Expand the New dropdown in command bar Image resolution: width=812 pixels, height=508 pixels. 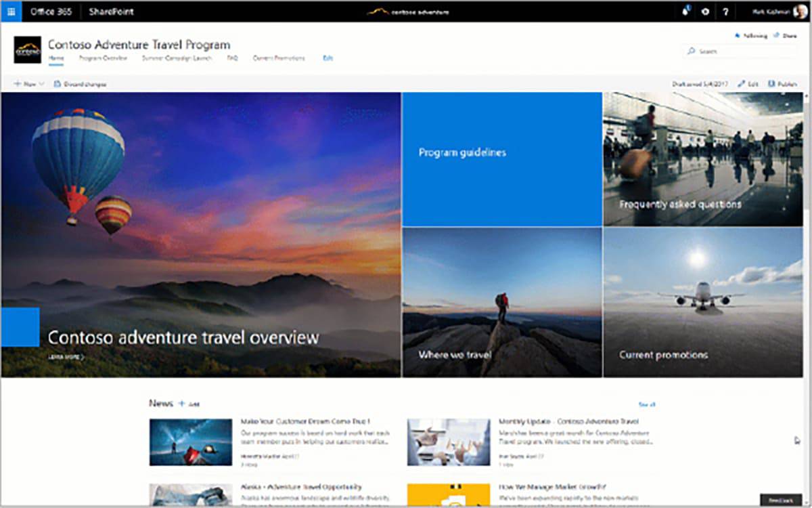[28, 84]
